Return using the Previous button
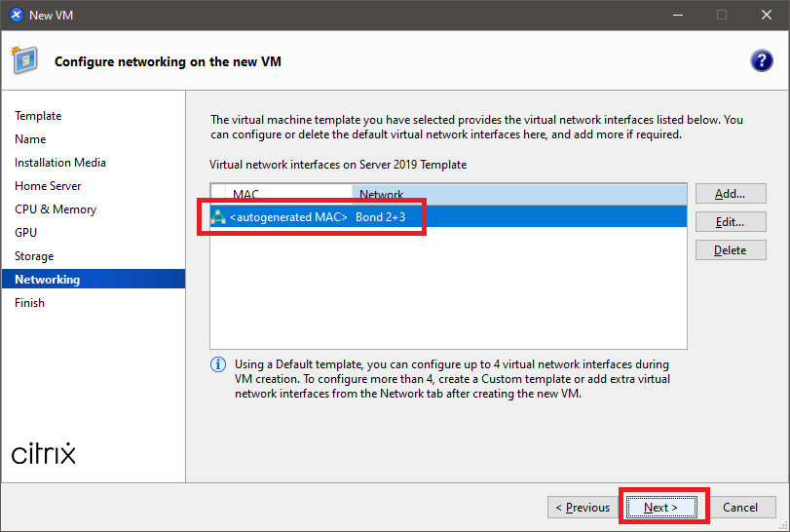The image size is (790, 532). click(583, 507)
